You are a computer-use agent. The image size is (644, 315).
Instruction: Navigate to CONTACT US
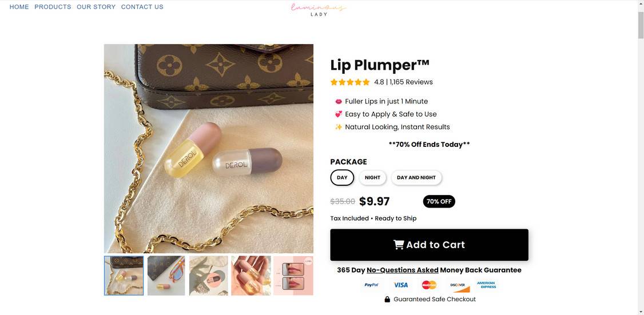coord(142,7)
